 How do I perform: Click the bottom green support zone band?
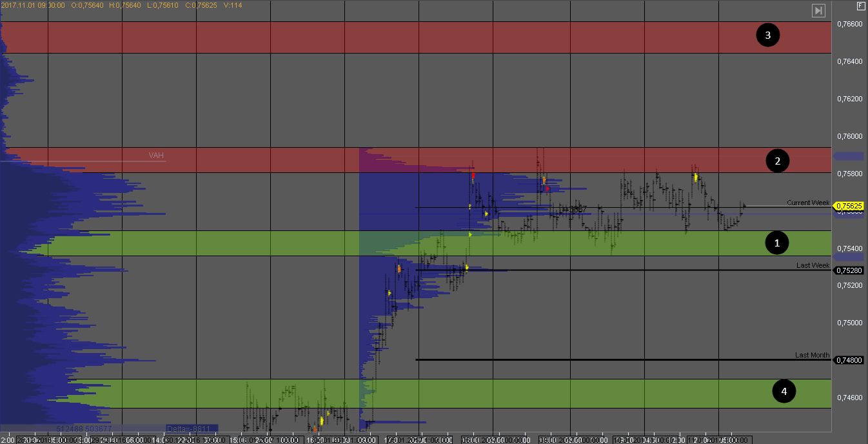point(516,394)
